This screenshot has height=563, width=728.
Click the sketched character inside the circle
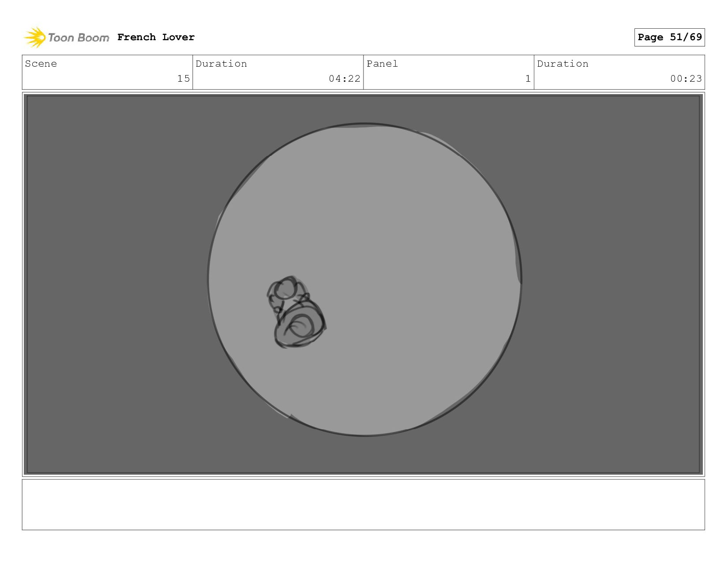pyautogui.click(x=296, y=312)
